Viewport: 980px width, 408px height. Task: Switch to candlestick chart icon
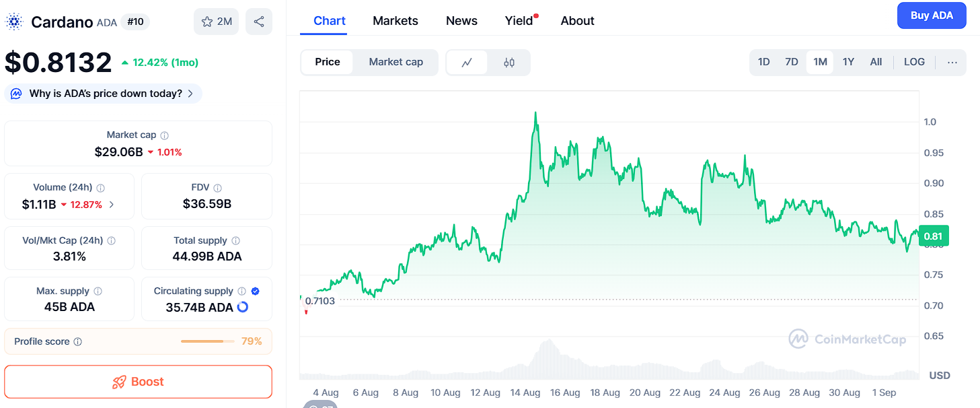pyautogui.click(x=509, y=63)
